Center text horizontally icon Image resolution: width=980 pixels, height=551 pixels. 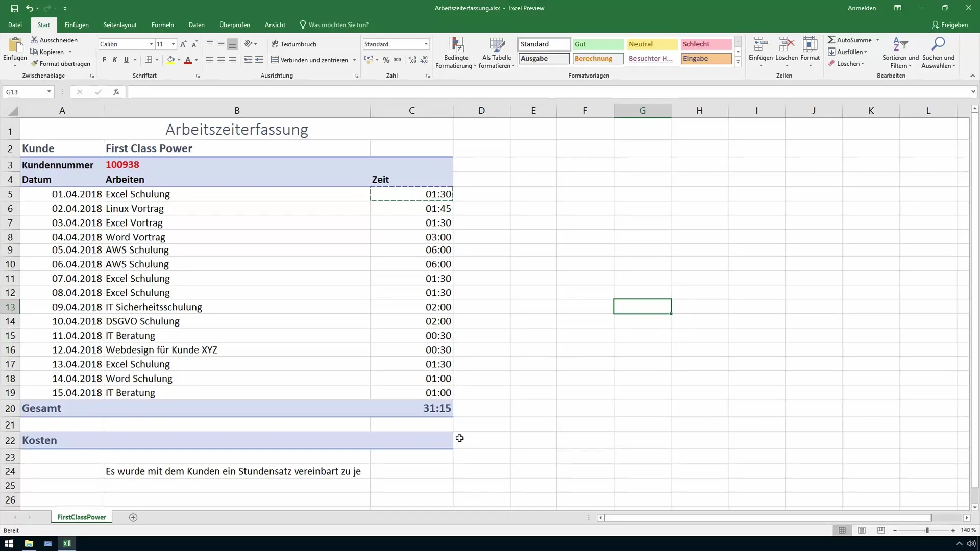pos(221,60)
